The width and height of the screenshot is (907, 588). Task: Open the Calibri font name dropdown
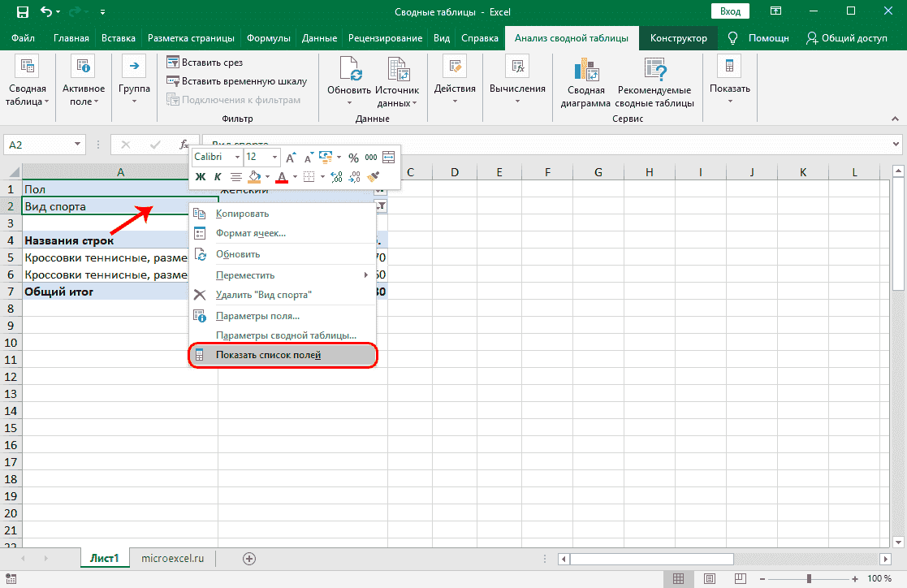(x=237, y=158)
